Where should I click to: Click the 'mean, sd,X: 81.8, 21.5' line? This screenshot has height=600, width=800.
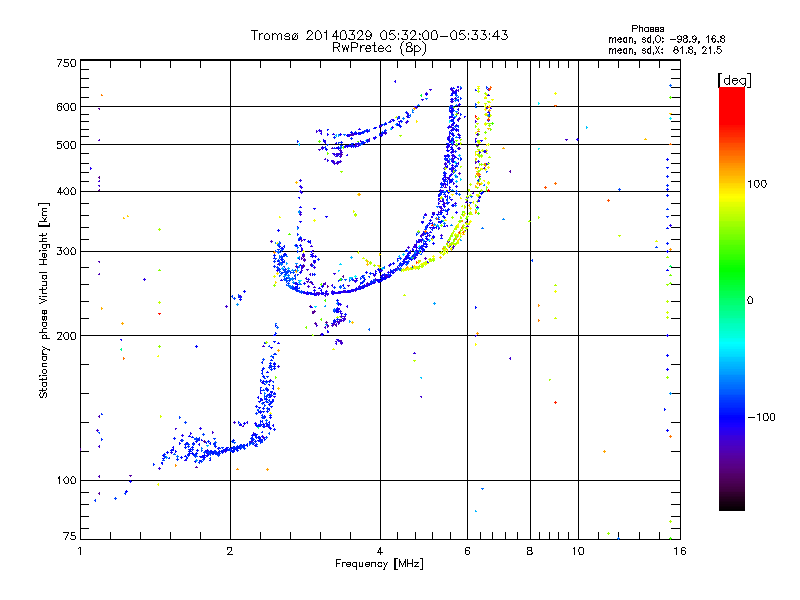(x=665, y=50)
